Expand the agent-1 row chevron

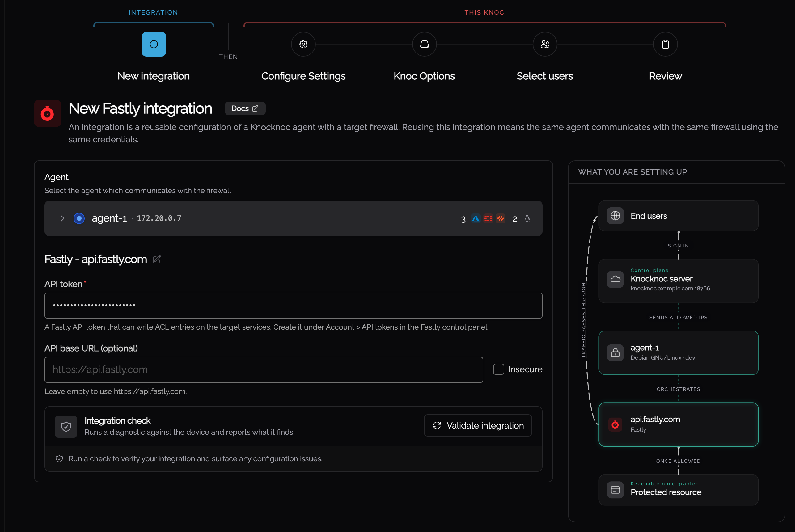[x=62, y=218]
